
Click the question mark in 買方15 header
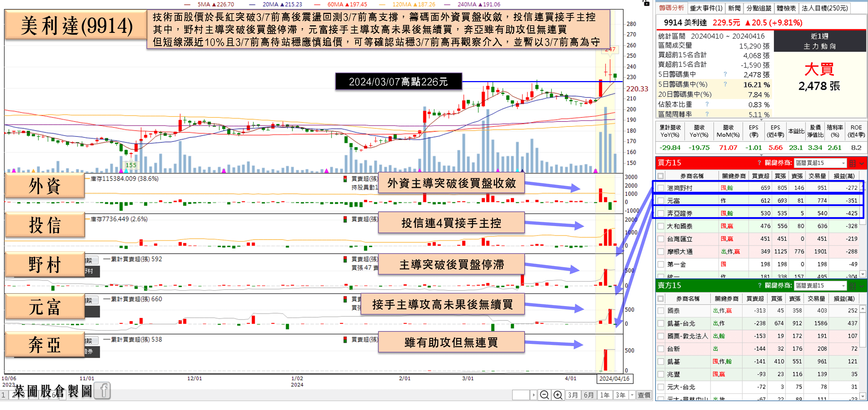[x=759, y=163]
